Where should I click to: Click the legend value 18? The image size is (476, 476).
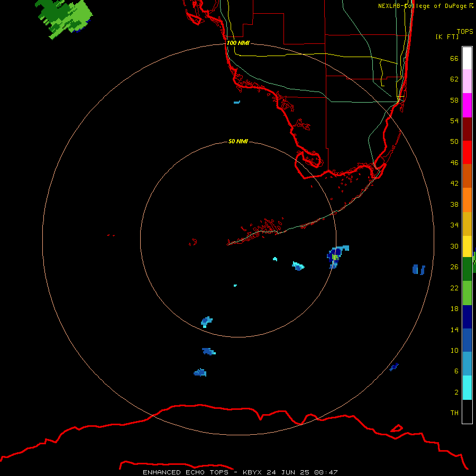click(454, 309)
